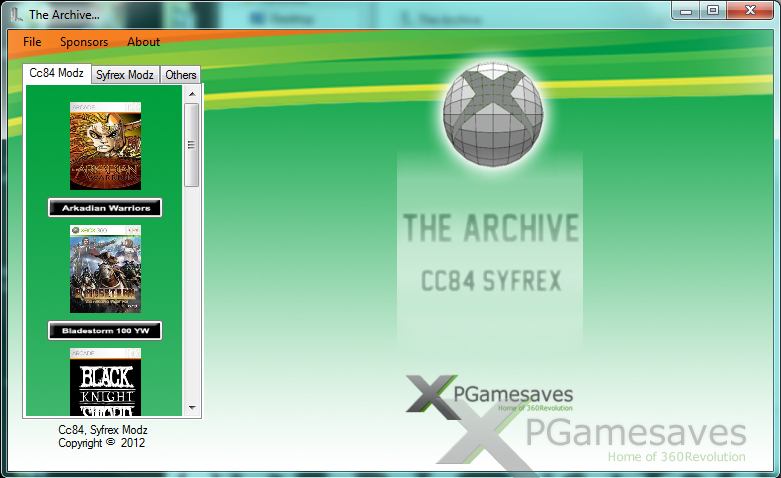This screenshot has height=478, width=781.
Task: Select the Cc84 Modz tab
Action: tap(56, 73)
